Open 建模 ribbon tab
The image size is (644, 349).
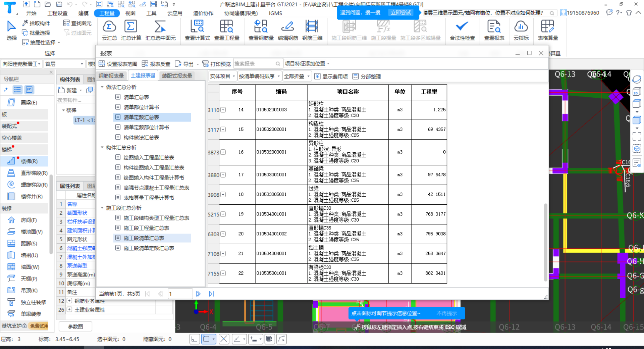[83, 13]
